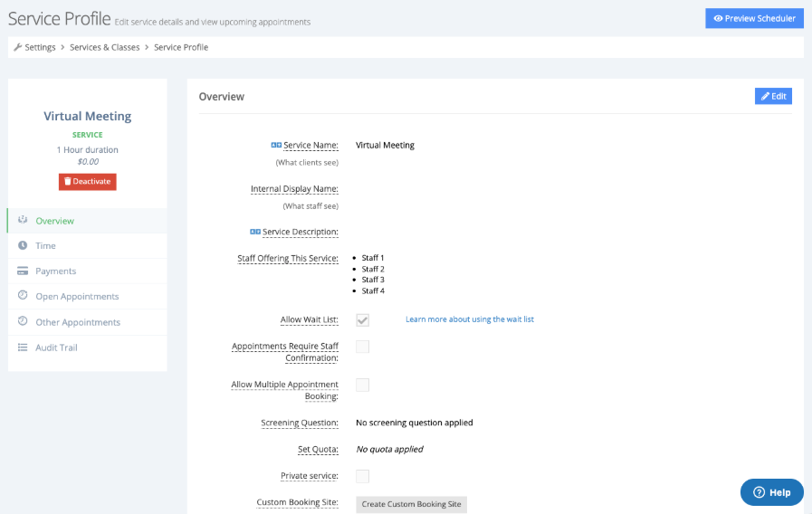Go to Other Appointments
The height and width of the screenshot is (514, 812).
88,322
